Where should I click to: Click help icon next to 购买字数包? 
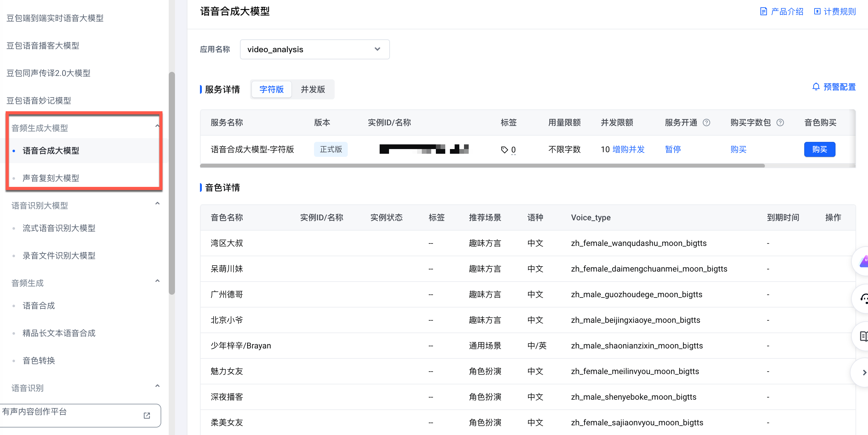pyautogui.click(x=780, y=122)
